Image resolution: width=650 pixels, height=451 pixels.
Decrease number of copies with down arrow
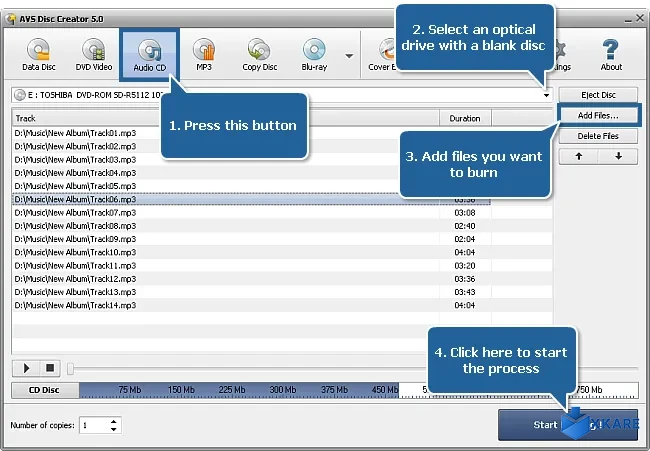114,429
